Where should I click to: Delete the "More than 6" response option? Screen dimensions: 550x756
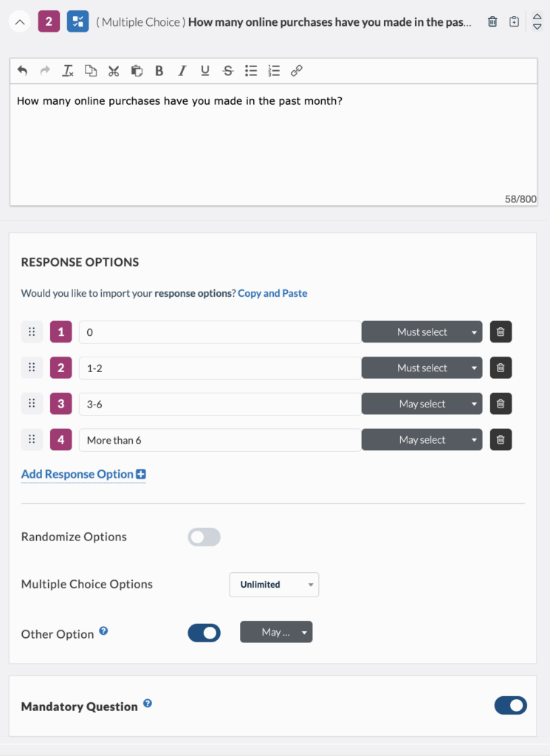(501, 440)
